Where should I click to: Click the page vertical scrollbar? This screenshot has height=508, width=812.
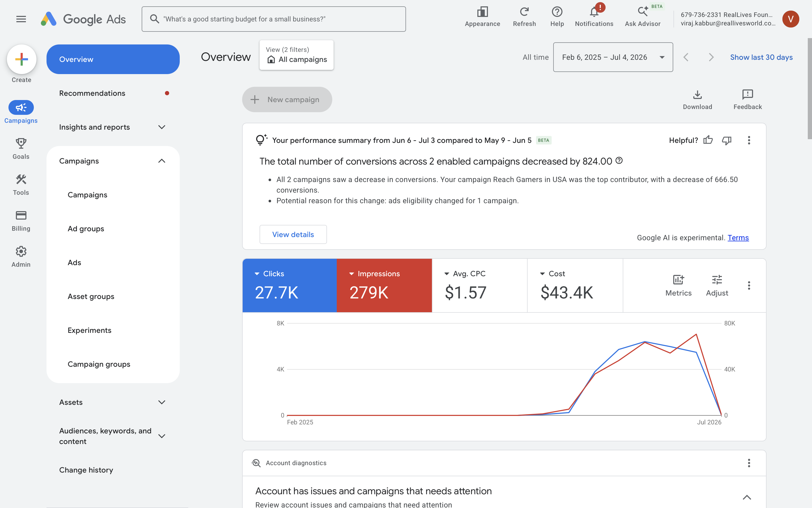[809, 89]
